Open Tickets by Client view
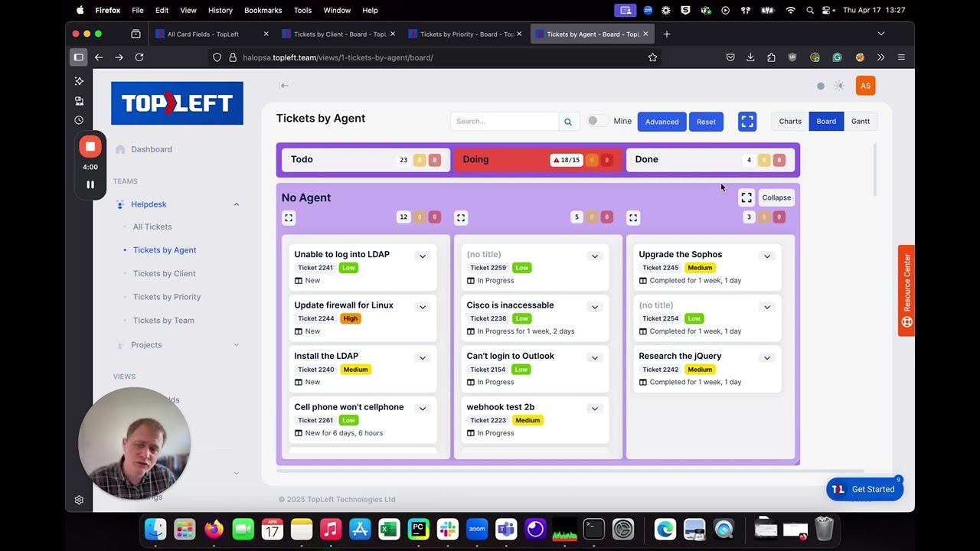 (164, 273)
